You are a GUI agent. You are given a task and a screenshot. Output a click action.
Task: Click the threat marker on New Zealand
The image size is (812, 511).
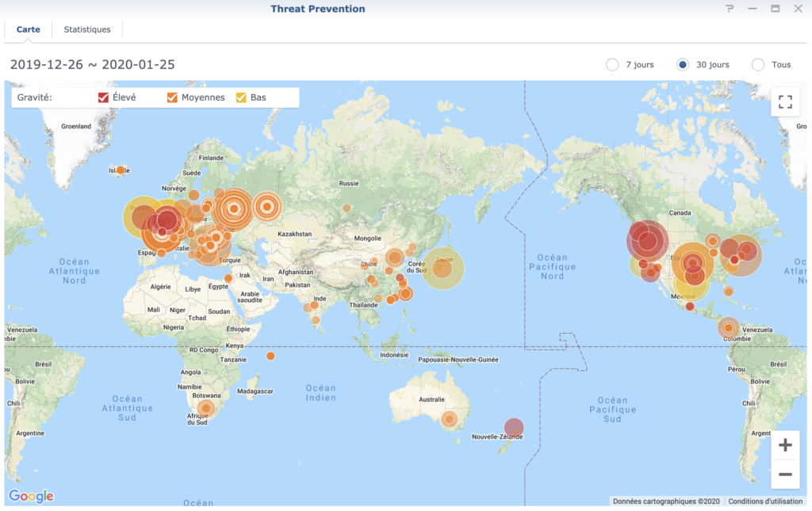pyautogui.click(x=514, y=428)
